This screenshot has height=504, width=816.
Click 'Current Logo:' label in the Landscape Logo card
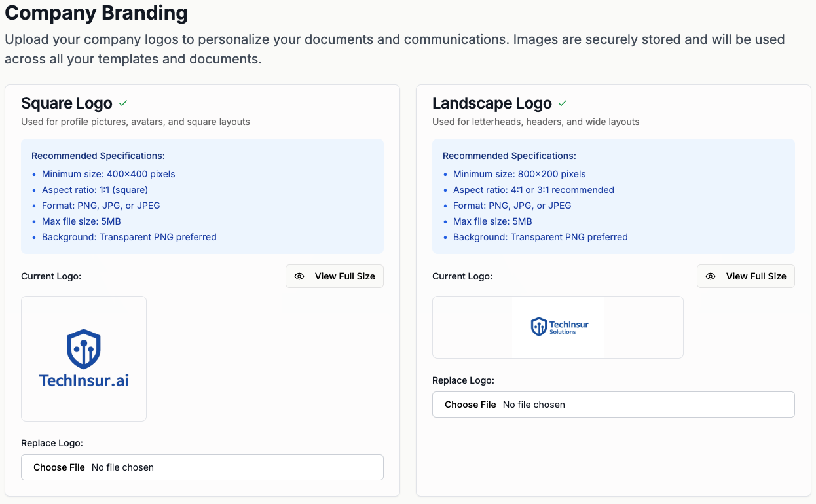pos(462,276)
